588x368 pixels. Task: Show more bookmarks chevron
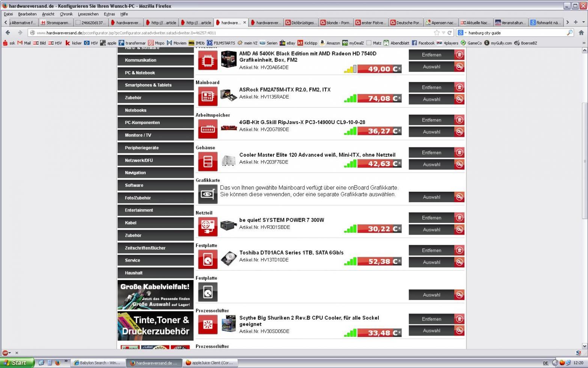[x=583, y=43]
